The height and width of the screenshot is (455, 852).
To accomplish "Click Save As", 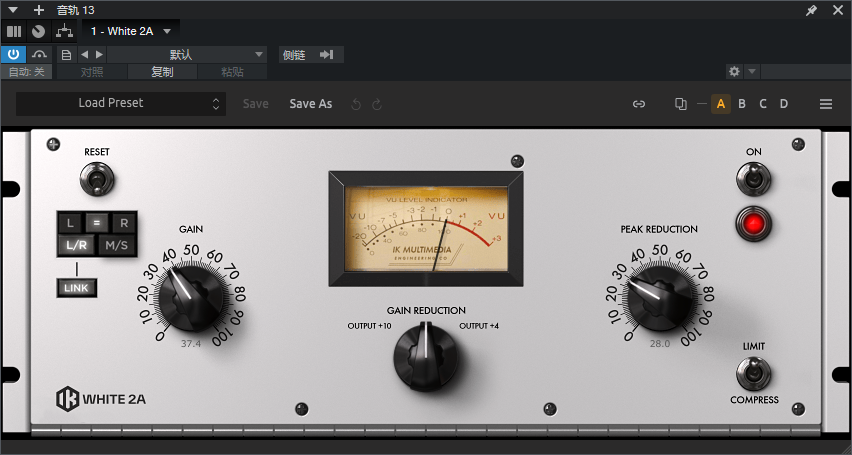I will (x=310, y=104).
